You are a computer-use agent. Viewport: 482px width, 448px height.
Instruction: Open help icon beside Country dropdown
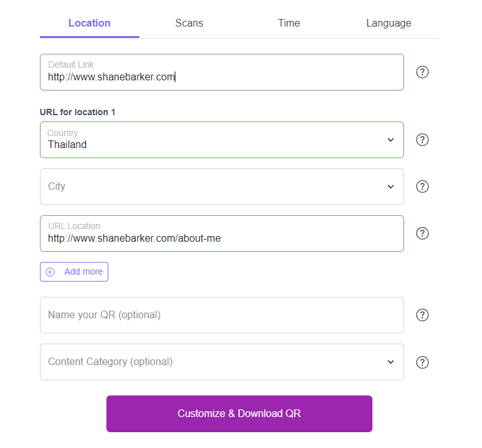click(422, 140)
